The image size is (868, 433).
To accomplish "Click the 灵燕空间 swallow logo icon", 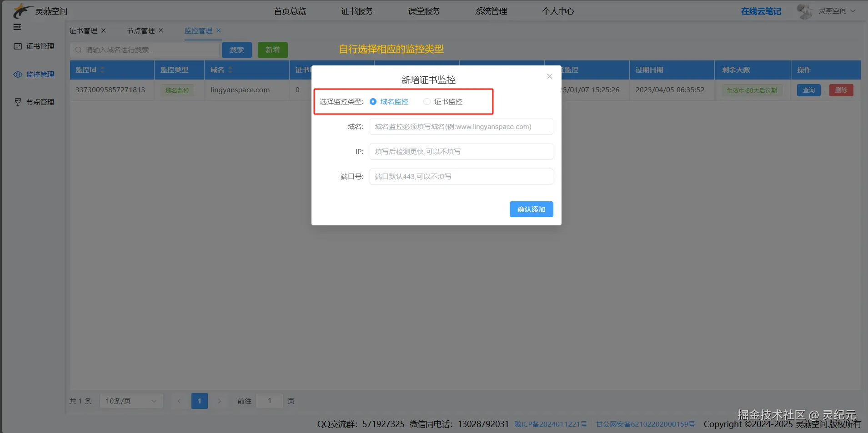I will coord(23,10).
